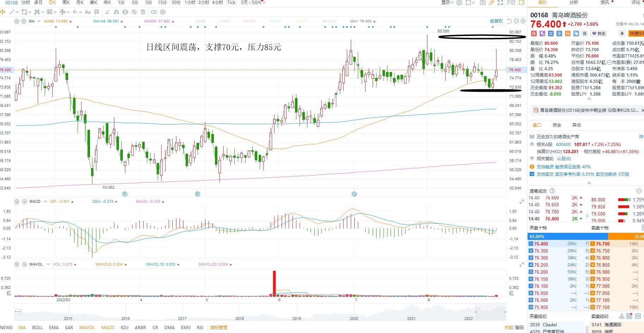
Task: Select the trend line drawing tool
Action: tap(12, 12)
